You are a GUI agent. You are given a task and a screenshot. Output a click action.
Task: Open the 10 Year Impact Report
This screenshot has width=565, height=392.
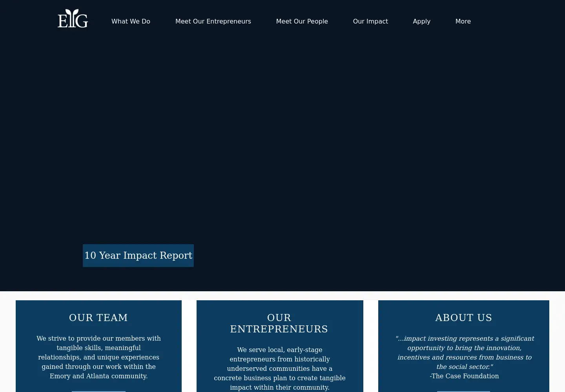138,256
